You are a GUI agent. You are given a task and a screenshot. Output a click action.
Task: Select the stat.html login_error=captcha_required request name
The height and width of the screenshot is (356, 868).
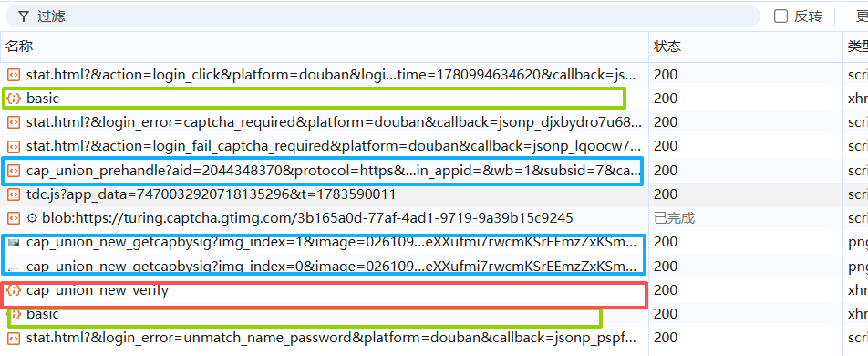(335, 122)
